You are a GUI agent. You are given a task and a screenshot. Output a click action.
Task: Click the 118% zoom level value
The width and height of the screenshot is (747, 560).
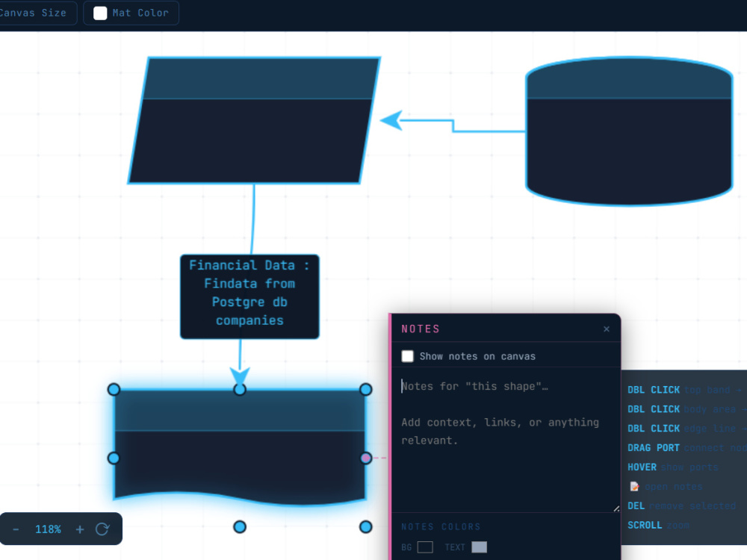[x=48, y=529]
